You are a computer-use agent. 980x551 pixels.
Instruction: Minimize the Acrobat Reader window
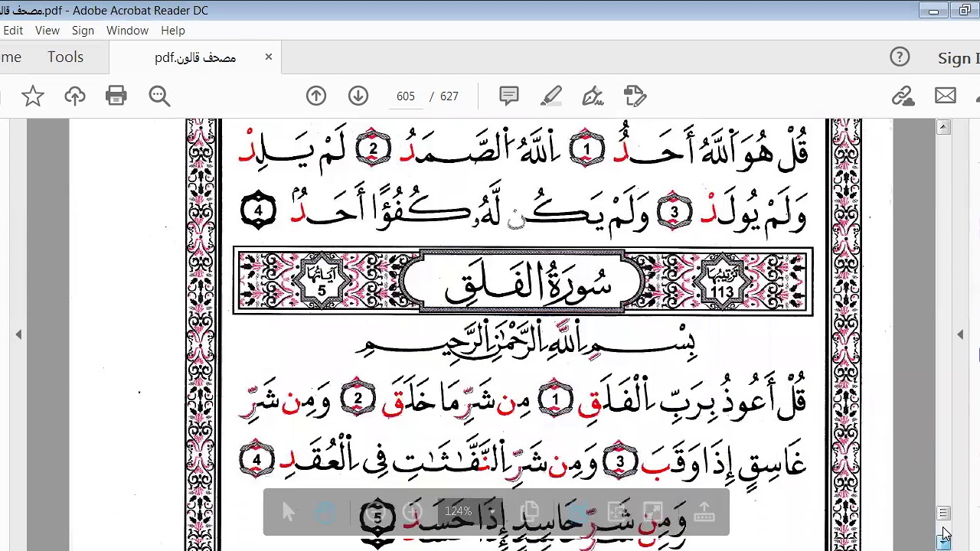933,11
